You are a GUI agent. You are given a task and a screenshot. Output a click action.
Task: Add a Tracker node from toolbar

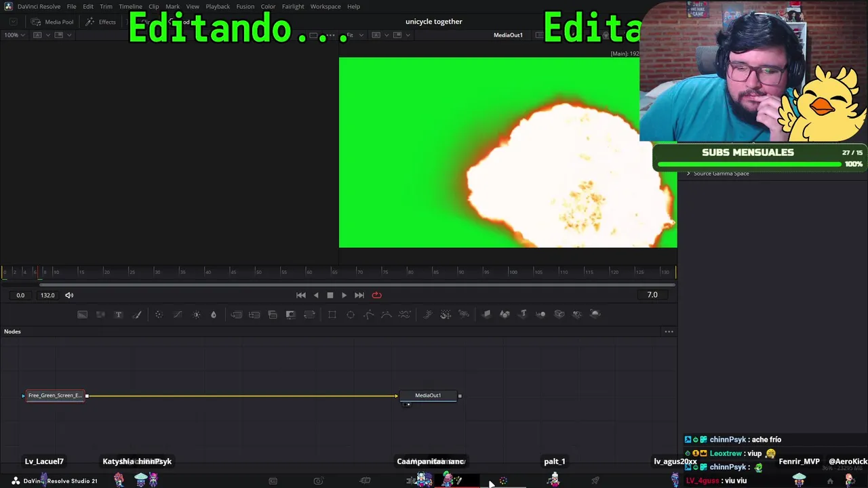coord(159,314)
